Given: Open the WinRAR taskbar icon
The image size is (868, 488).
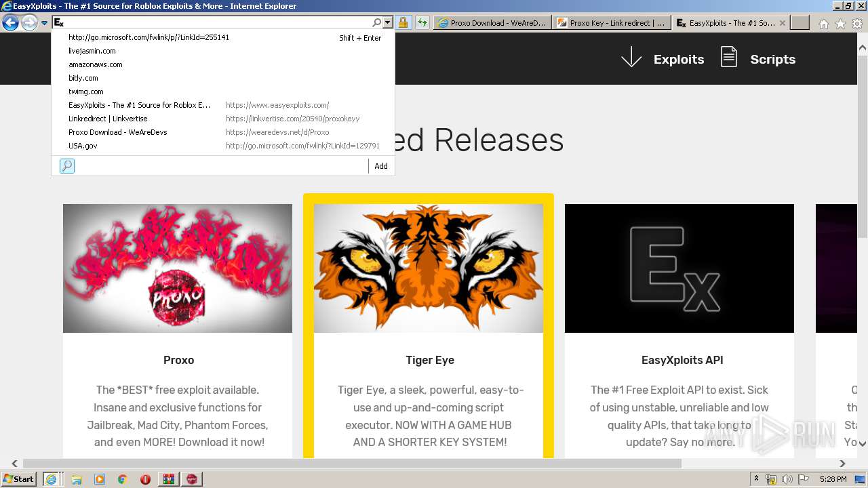Looking at the screenshot, I should 168,479.
